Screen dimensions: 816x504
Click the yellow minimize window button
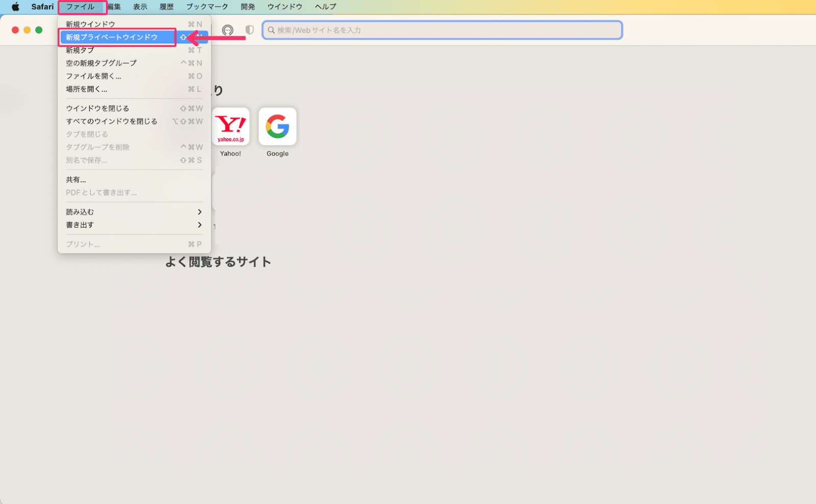pyautogui.click(x=27, y=30)
